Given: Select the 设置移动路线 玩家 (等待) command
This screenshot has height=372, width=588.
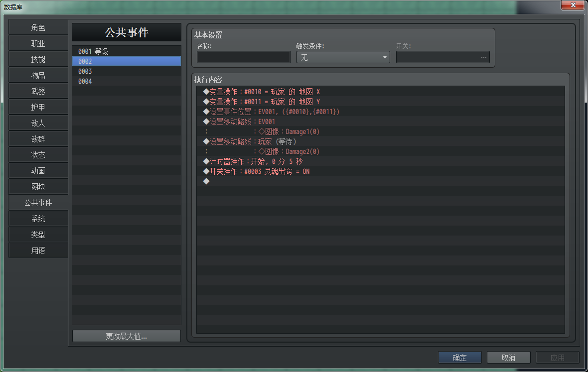Looking at the screenshot, I should 381,141.
